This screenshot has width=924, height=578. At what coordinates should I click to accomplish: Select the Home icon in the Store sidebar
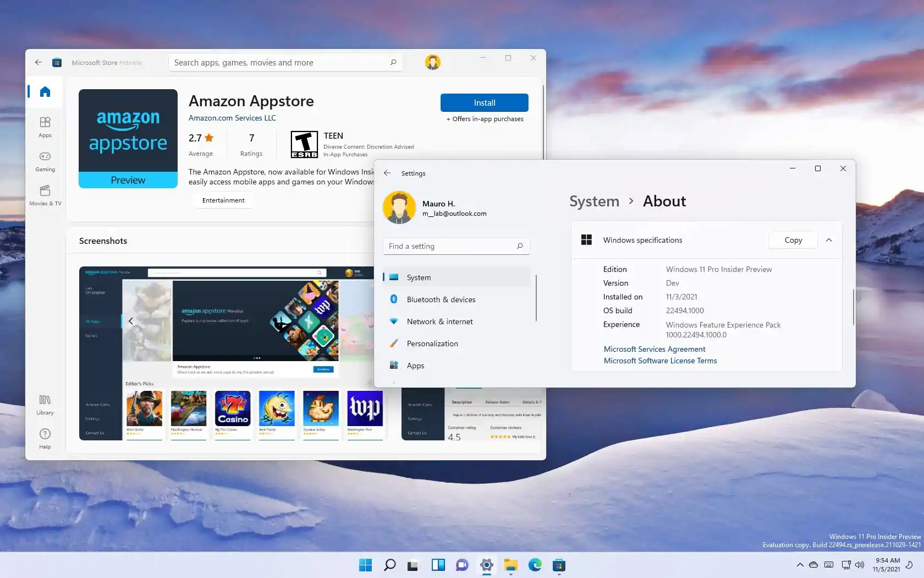click(x=45, y=92)
